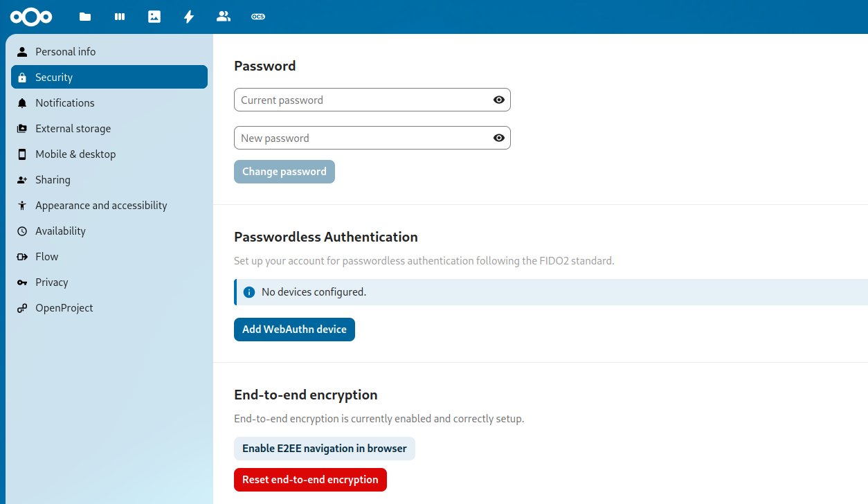Go to Notifications settings
The height and width of the screenshot is (504, 868).
(x=65, y=103)
